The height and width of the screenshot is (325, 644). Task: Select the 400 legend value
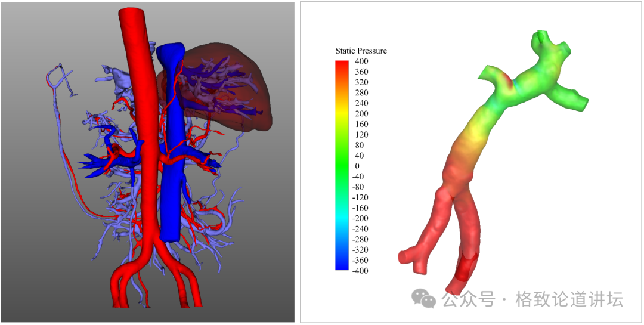(x=363, y=61)
